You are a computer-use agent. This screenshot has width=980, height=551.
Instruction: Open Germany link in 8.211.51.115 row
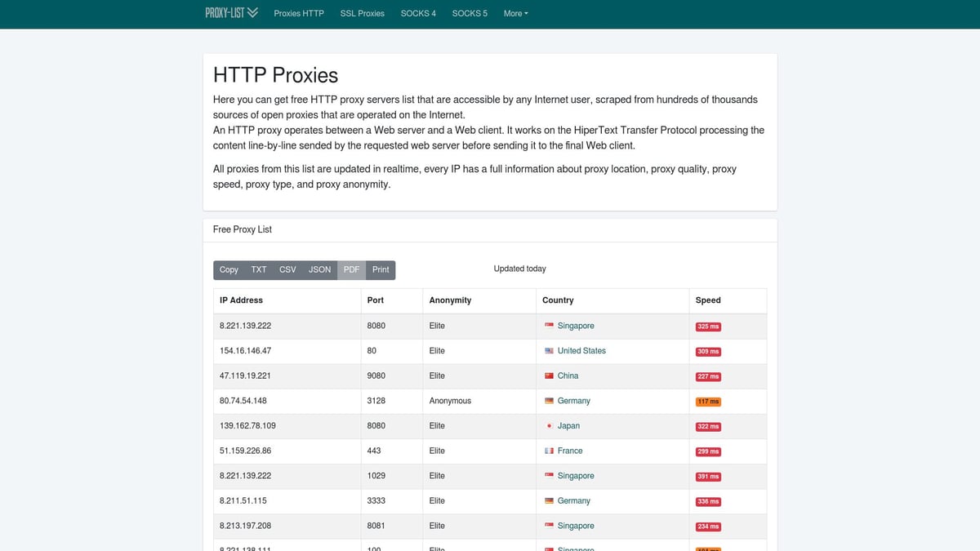pos(574,501)
